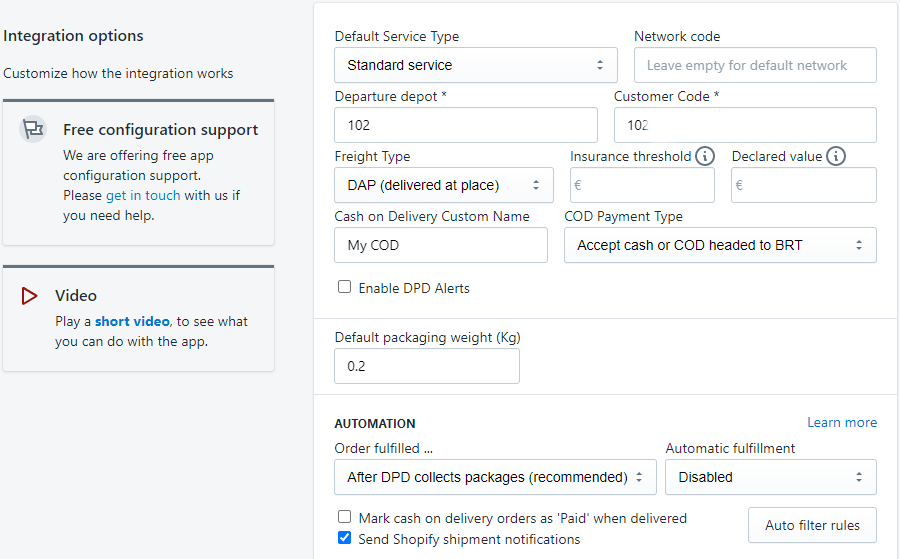The image size is (900, 559).
Task: Uncheck Send Shopify shipment notifications
Action: tap(344, 538)
